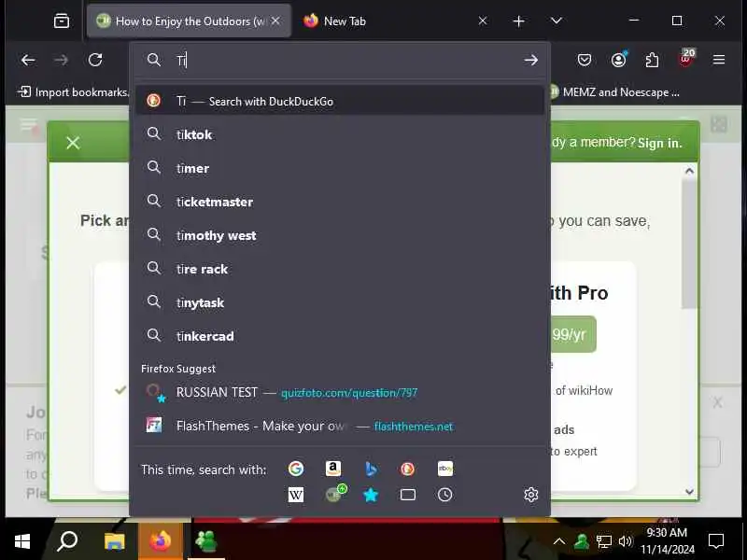Go back with the back arrow
Image resolution: width=747 pixels, height=560 pixels.
pos(28,60)
